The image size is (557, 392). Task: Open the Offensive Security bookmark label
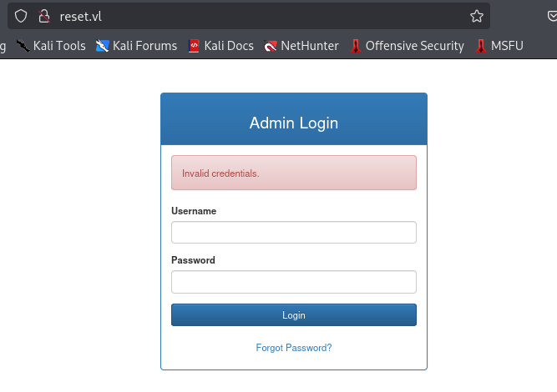414,46
